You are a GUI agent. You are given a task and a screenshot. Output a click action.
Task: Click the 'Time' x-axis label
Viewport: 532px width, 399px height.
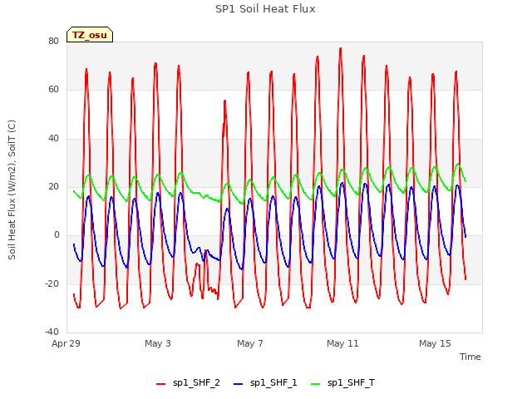[470, 357]
